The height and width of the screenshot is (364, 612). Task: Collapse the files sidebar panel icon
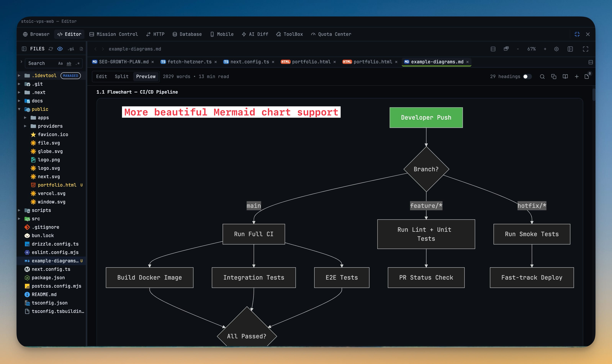(24, 49)
